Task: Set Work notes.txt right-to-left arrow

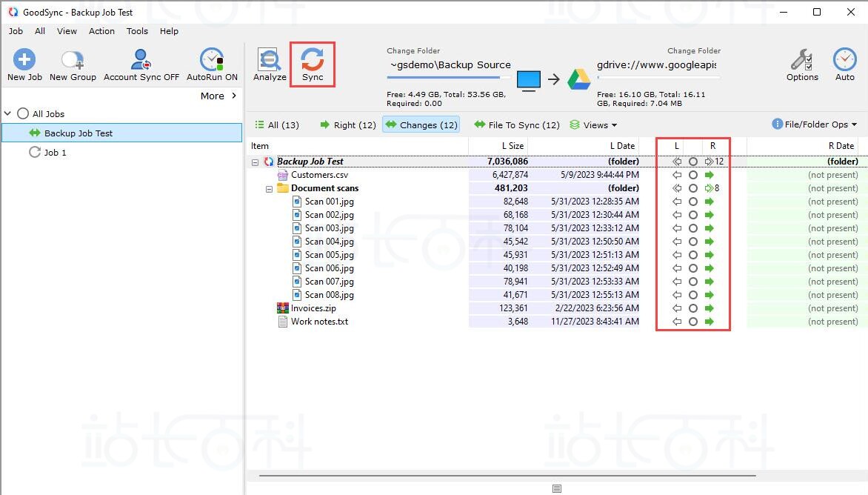Action: (x=676, y=322)
